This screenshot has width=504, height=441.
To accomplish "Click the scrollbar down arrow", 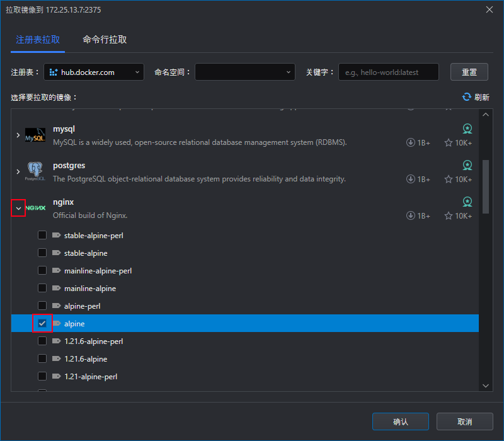I will [486, 386].
